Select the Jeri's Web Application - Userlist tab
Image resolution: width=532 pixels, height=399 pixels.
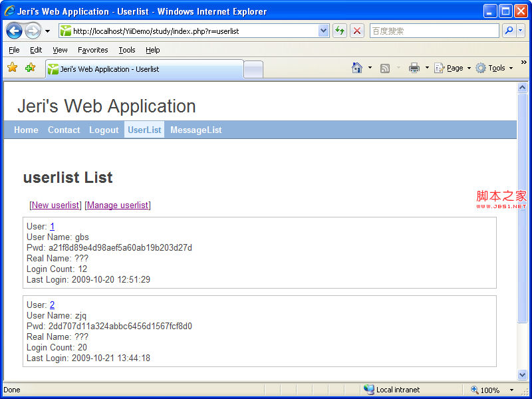coord(144,69)
